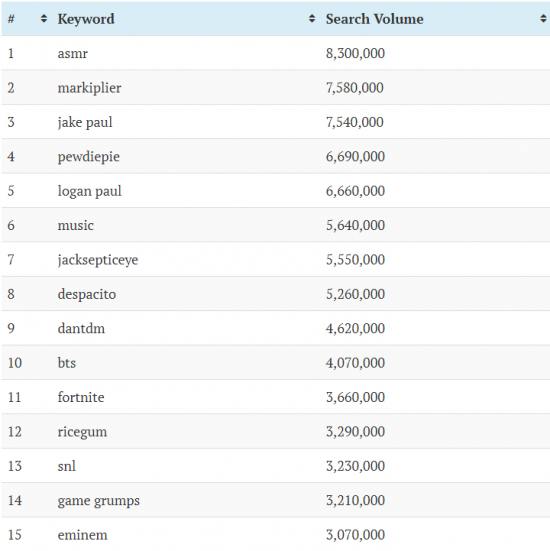Click the pewdiepie keyword
The height and width of the screenshot is (551, 550).
coord(89,157)
